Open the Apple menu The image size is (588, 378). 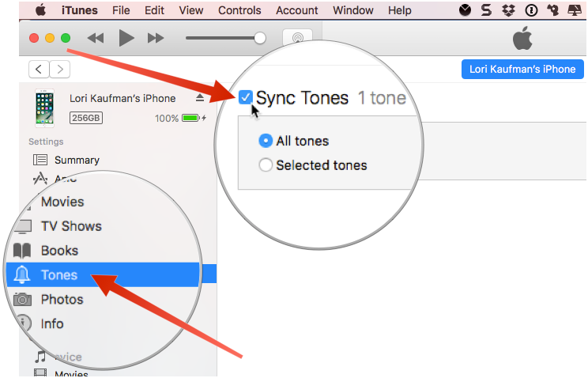(40, 10)
